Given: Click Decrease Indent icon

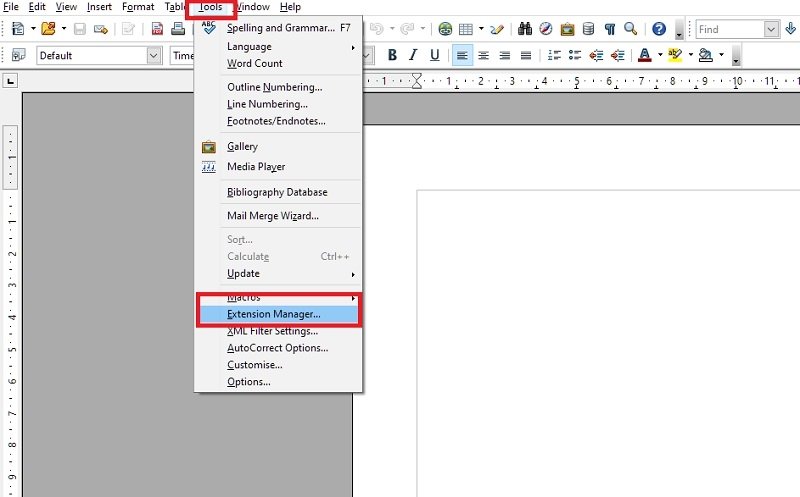Looking at the screenshot, I should (x=596, y=55).
